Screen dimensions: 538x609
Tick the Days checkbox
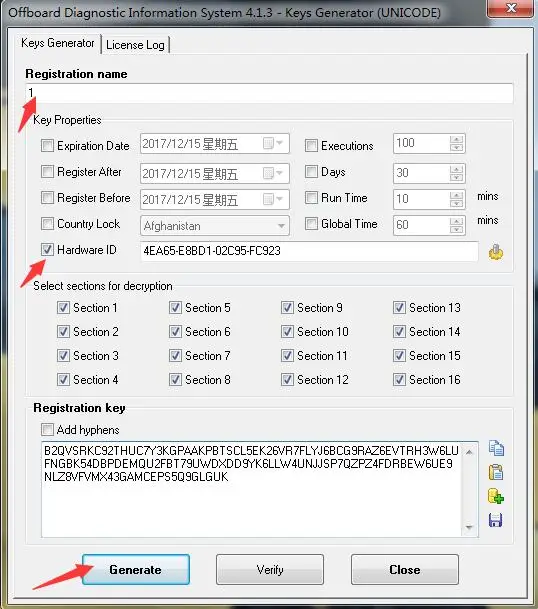tap(311, 171)
